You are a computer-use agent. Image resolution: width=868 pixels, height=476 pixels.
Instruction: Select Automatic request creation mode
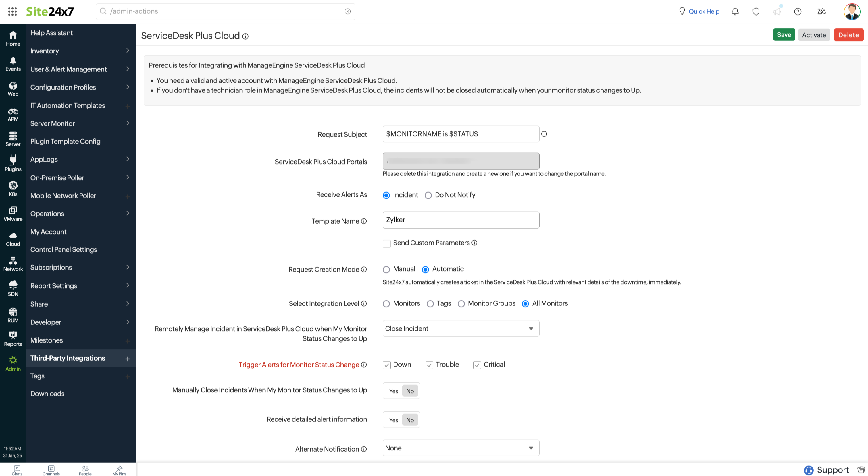(x=425, y=270)
